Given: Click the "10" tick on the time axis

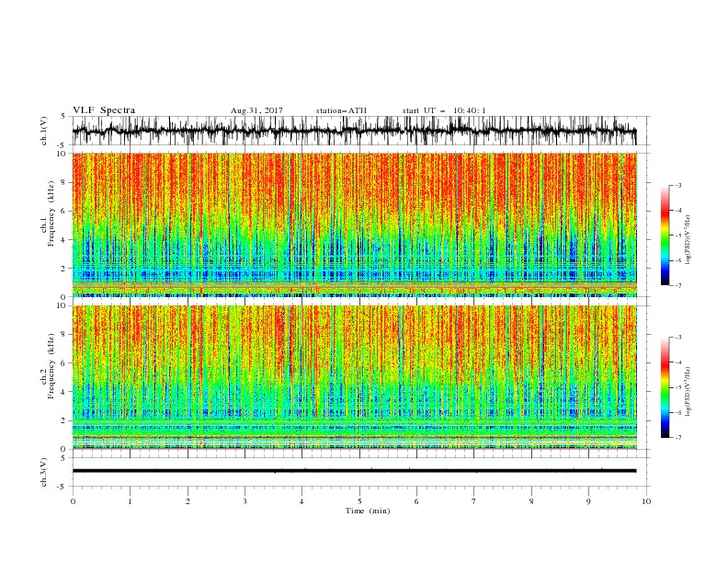Looking at the screenshot, I should pyautogui.click(x=646, y=501).
